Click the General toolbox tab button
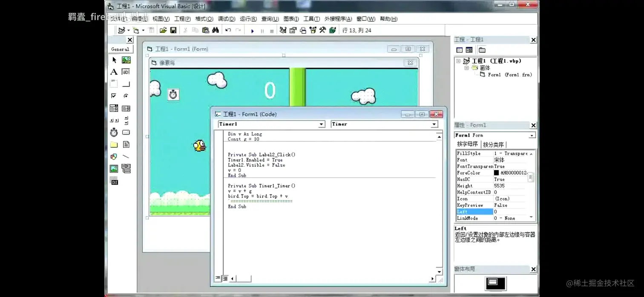The width and height of the screenshot is (644, 297). pos(120,49)
